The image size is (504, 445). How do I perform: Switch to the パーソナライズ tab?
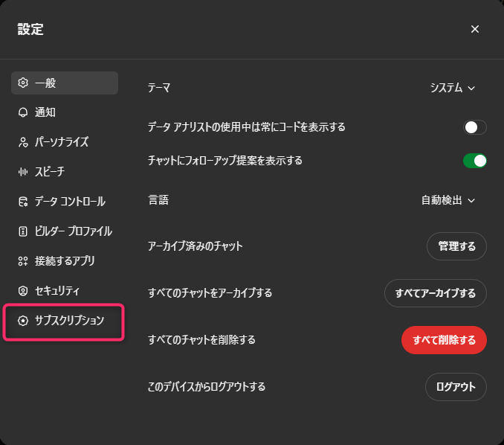pyautogui.click(x=65, y=142)
